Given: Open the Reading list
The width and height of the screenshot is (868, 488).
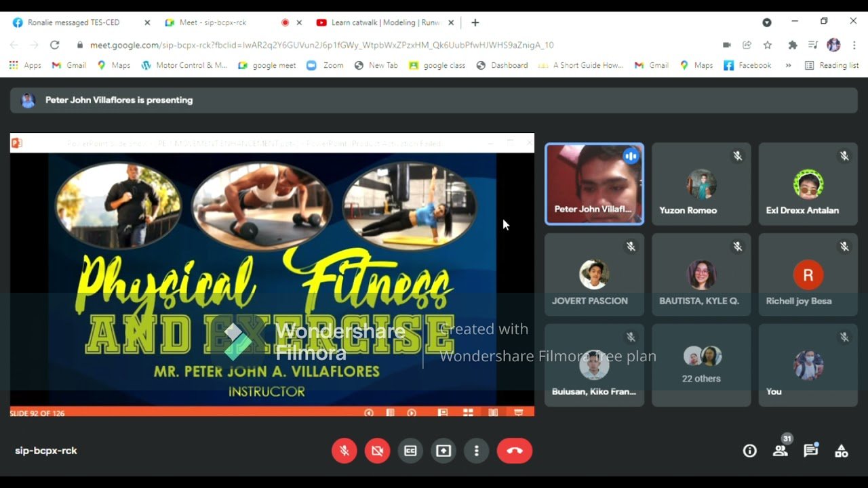Looking at the screenshot, I should pyautogui.click(x=831, y=65).
